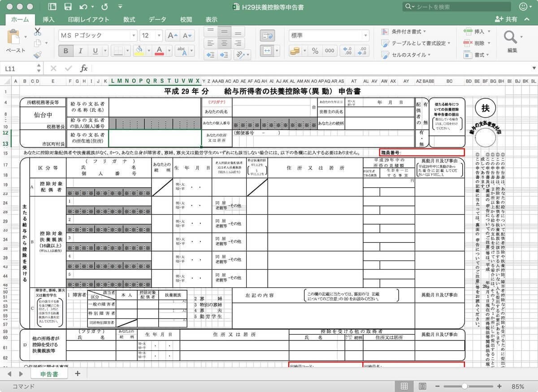Expand the formula bar arrow
This screenshot has width=538, height=392.
[x=534, y=68]
